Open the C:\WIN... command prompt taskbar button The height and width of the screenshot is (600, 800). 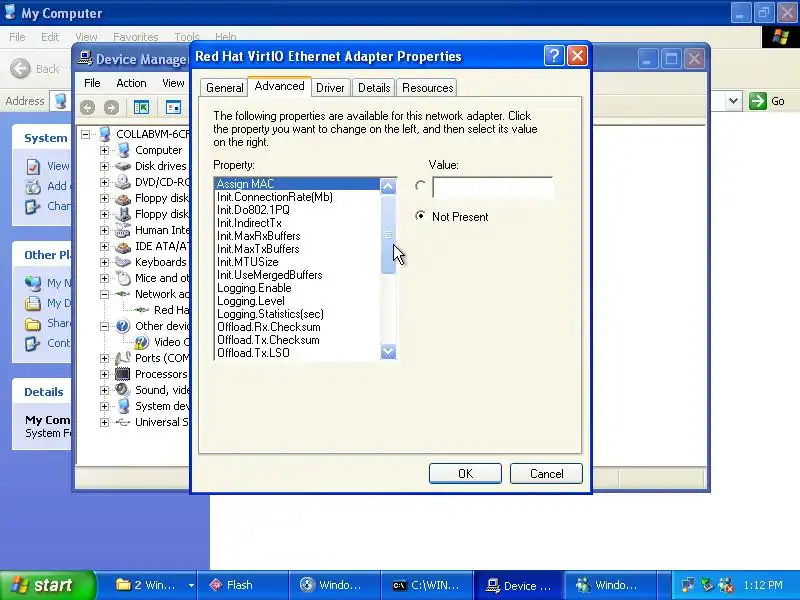click(x=427, y=585)
